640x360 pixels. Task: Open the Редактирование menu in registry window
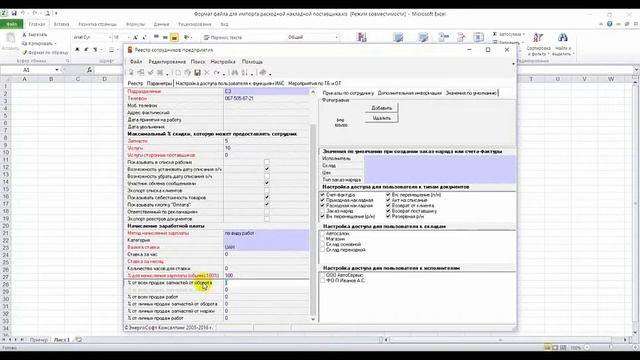click(167, 62)
